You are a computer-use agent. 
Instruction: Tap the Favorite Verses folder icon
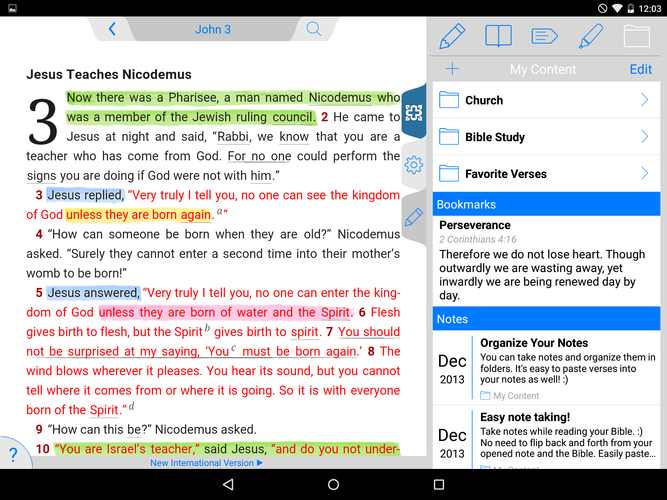coord(449,174)
